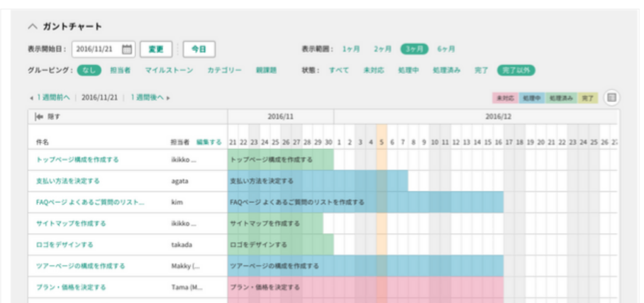Go to 1週間前へ link
The height and width of the screenshot is (303, 644).
(x=53, y=97)
